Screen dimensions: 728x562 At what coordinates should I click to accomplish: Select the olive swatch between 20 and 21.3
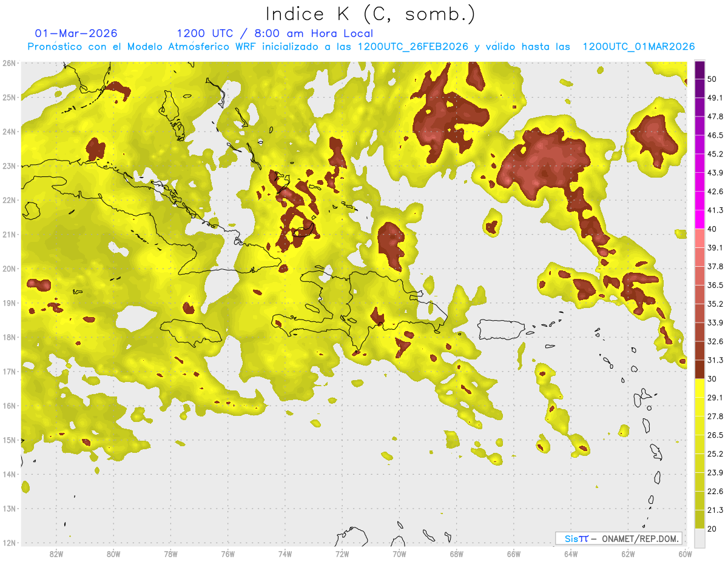click(x=699, y=519)
